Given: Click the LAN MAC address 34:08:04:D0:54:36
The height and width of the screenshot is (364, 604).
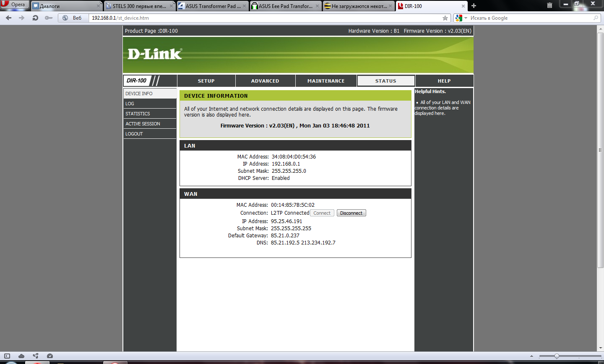Looking at the screenshot, I should tap(294, 157).
